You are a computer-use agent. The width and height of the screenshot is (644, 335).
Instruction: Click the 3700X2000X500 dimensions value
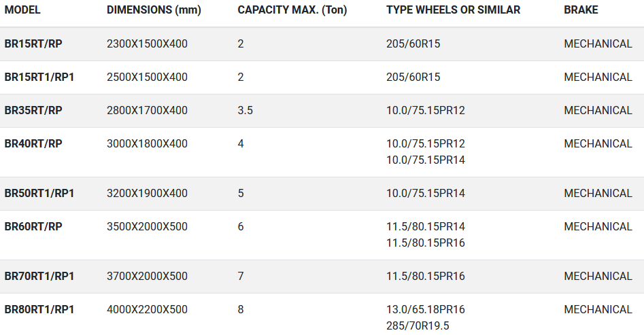147,277
